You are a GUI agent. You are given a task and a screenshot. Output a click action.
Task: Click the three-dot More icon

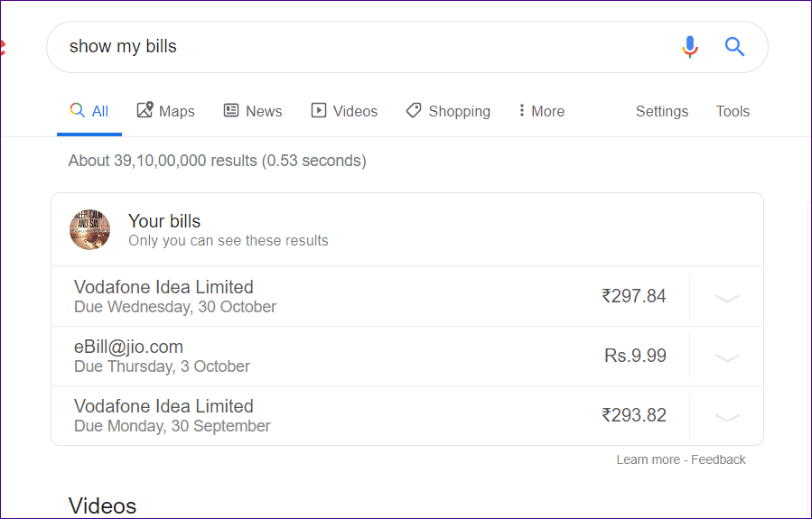(521, 110)
